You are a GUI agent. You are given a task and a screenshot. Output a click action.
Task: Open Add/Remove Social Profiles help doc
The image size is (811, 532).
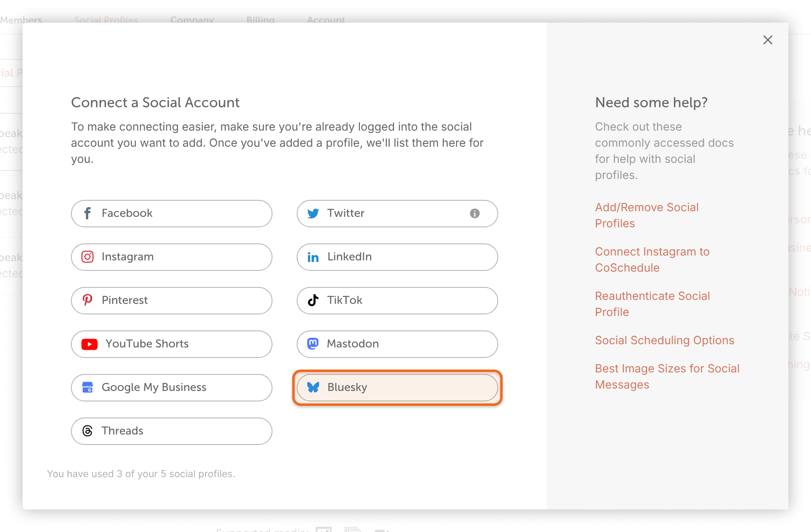647,215
